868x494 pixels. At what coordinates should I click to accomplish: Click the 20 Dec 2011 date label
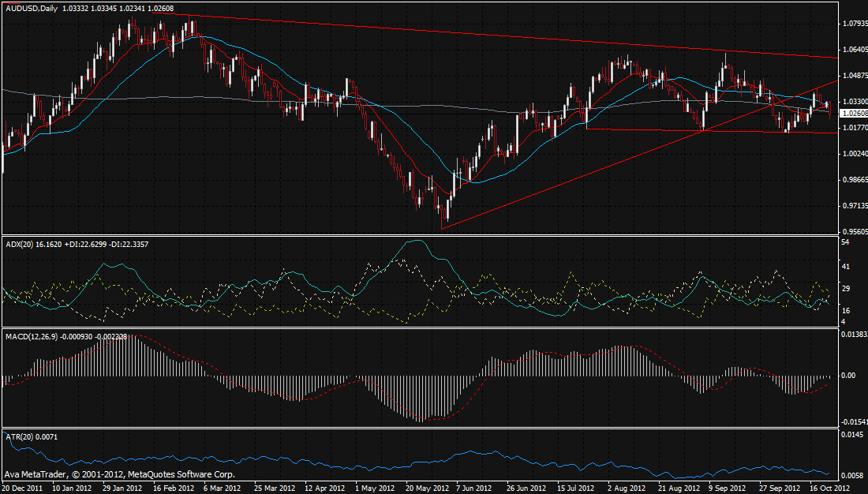click(21, 488)
